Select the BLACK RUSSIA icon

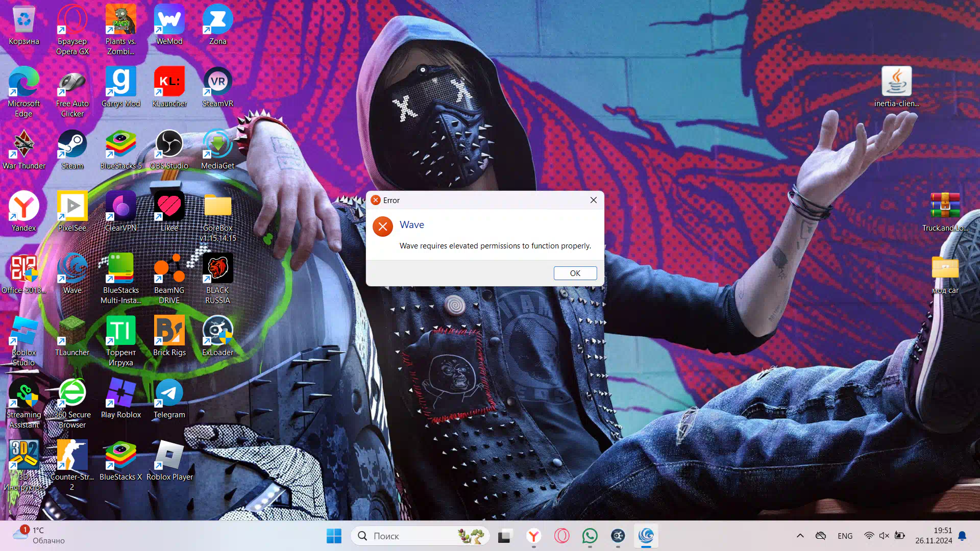[x=218, y=279]
